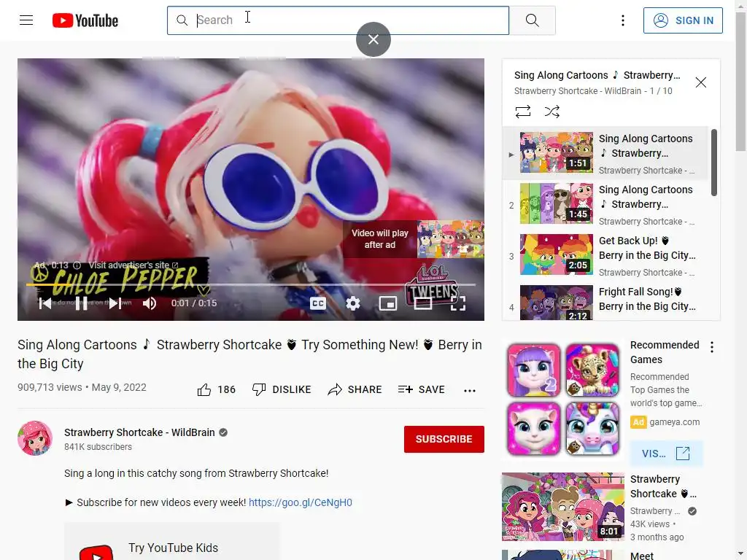This screenshot has width=747, height=560.
Task: Click the video title text
Action: pyautogui.click(x=249, y=354)
